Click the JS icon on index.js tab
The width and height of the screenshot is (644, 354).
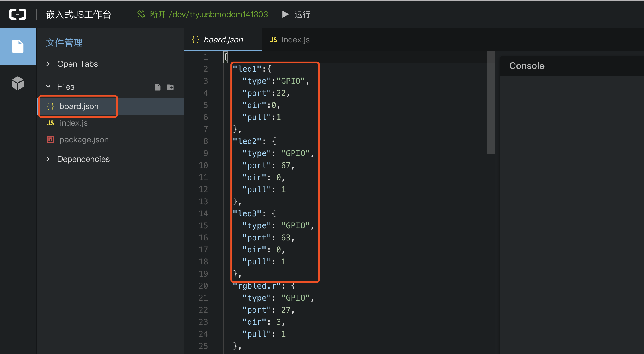(274, 40)
